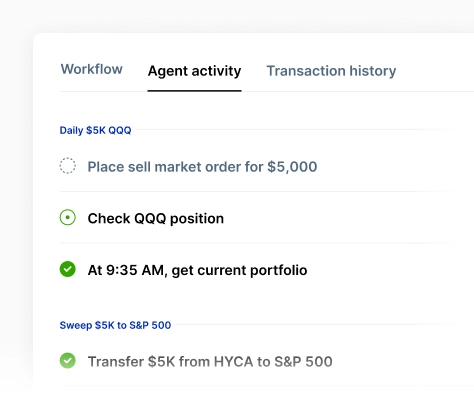Click the dotted pending circle beside sell order
The image size is (474, 400).
[68, 166]
